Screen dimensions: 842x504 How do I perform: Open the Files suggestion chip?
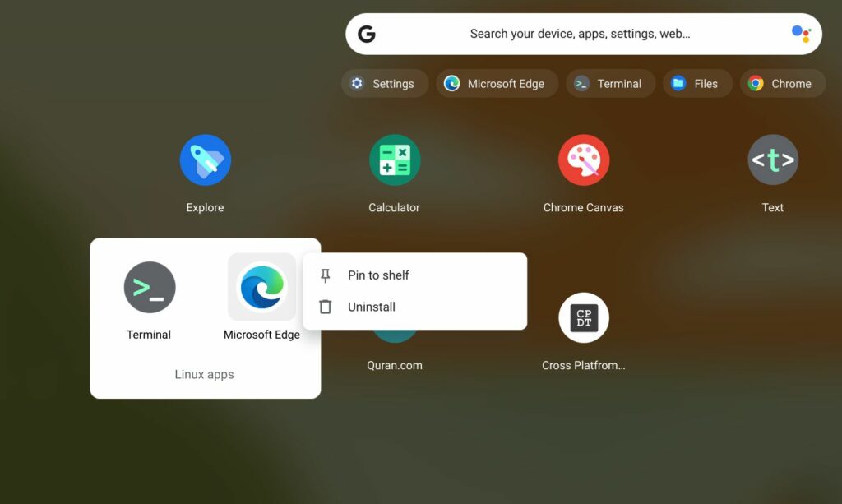[x=697, y=83]
